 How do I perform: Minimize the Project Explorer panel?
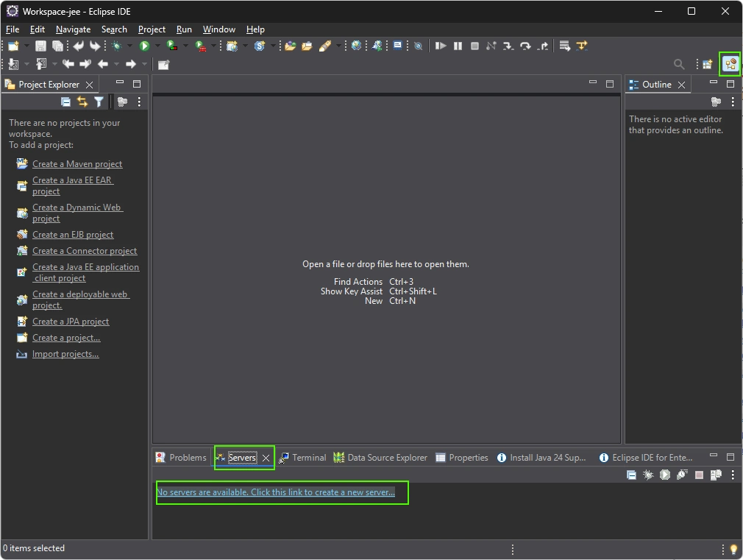tap(120, 82)
